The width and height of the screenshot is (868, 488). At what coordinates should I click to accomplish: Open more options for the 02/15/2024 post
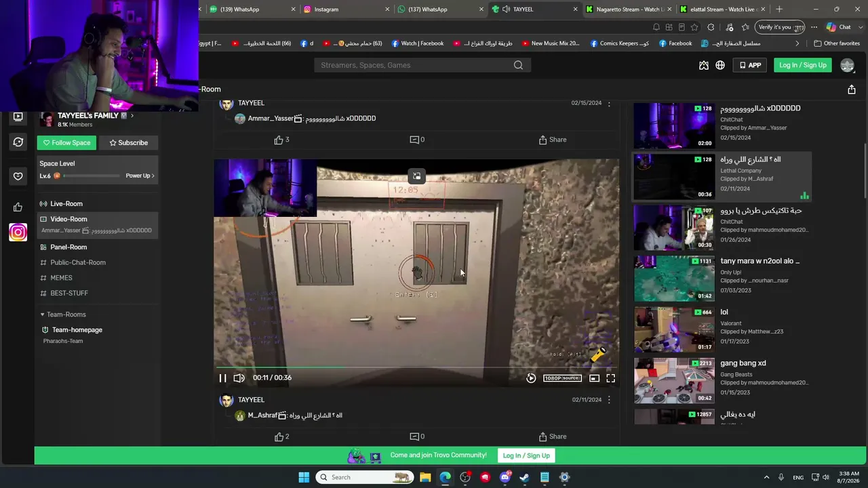pyautogui.click(x=609, y=103)
